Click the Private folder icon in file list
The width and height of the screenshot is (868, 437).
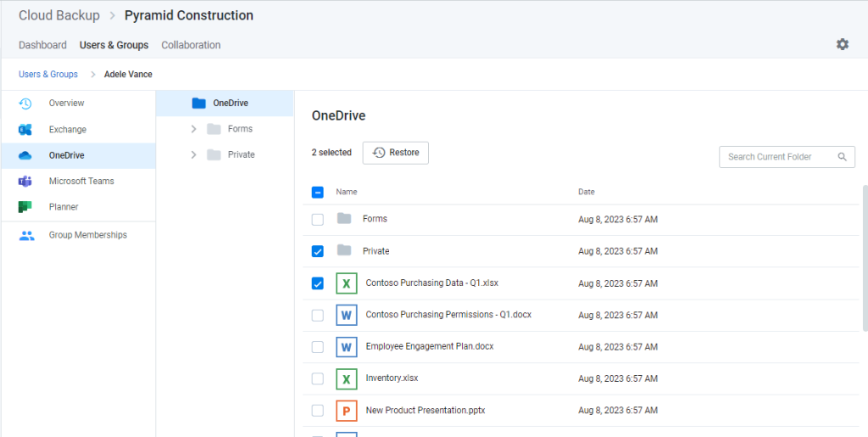click(344, 250)
